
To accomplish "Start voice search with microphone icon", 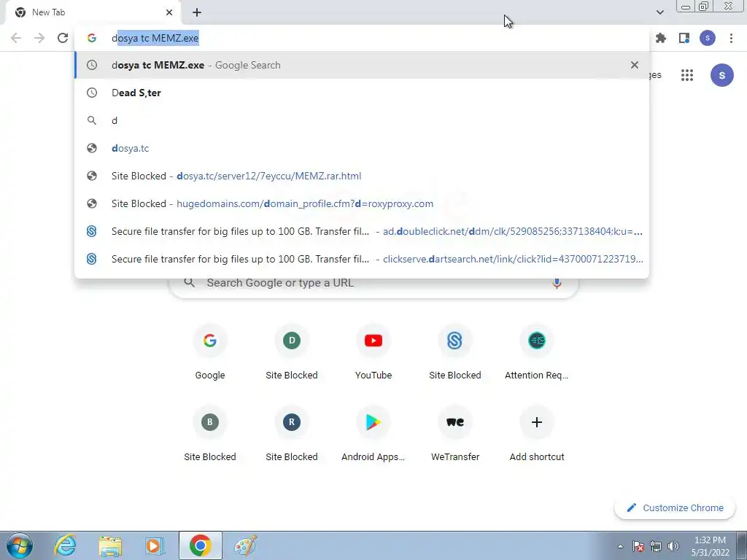I will coord(557,283).
